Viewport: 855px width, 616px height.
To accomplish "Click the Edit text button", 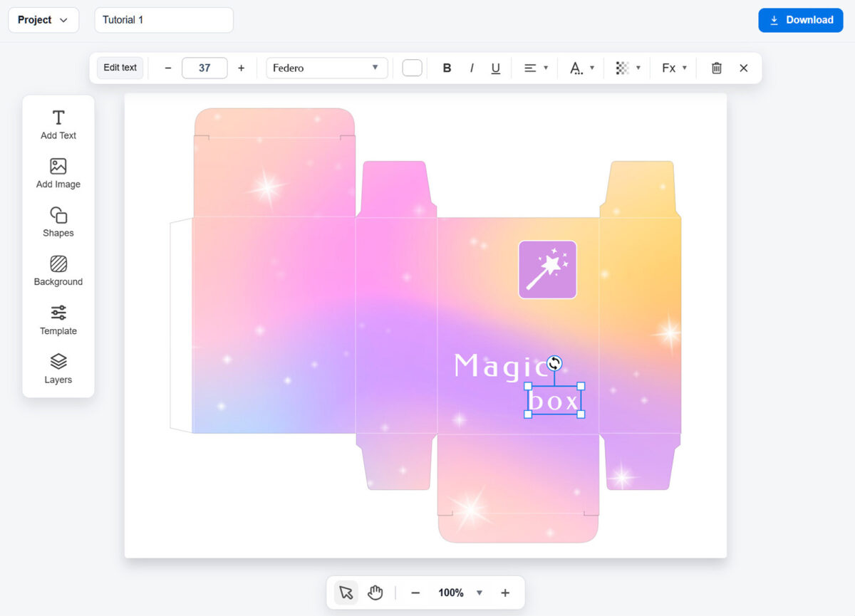I will (x=120, y=68).
